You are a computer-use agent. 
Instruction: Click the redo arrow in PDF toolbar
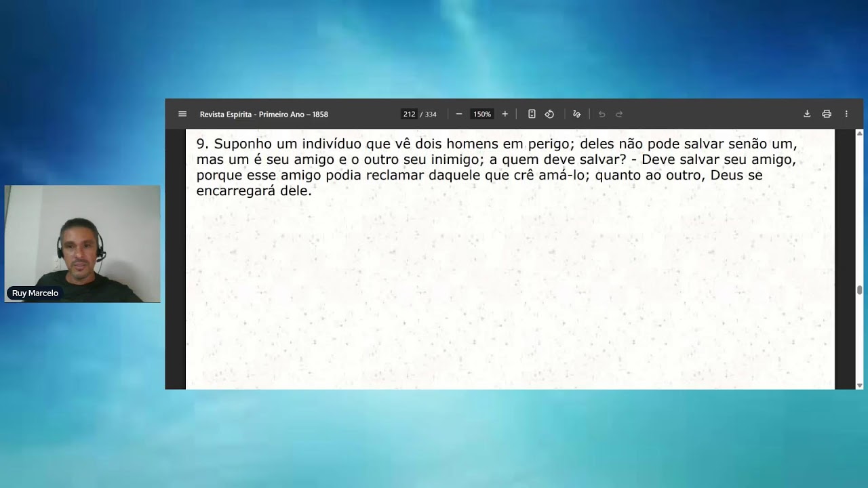click(x=619, y=114)
